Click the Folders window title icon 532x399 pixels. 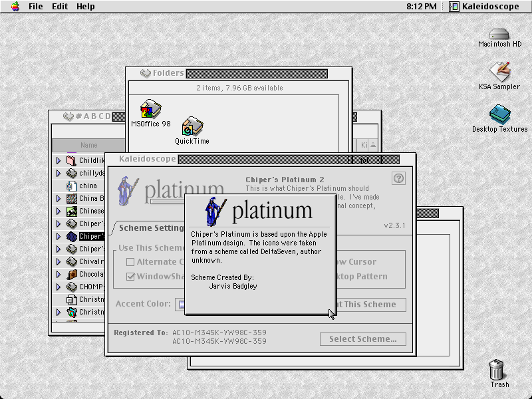tap(146, 73)
